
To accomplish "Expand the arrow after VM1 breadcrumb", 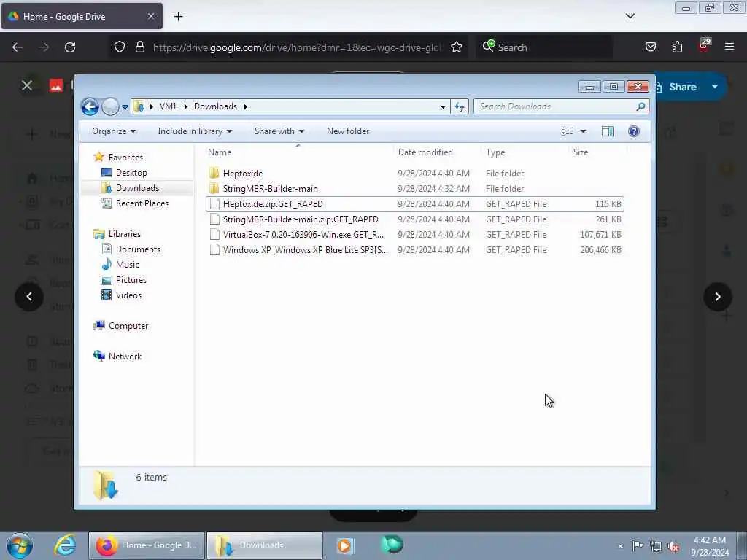I will coord(185,106).
